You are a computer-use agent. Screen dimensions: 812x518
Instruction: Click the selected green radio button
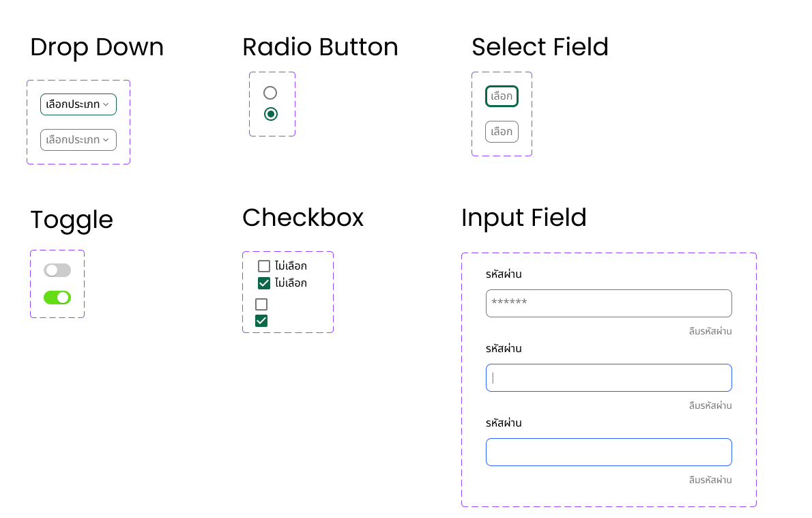pyautogui.click(x=271, y=114)
